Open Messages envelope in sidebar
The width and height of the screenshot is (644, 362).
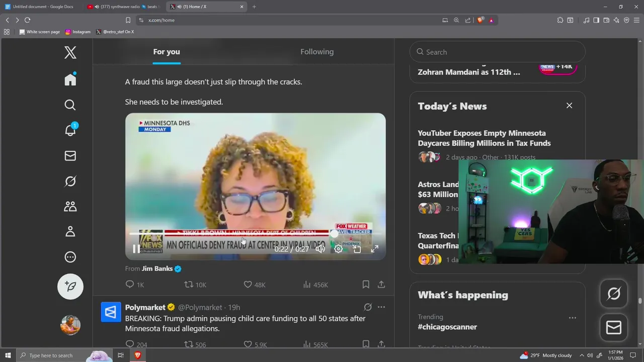pos(70,156)
